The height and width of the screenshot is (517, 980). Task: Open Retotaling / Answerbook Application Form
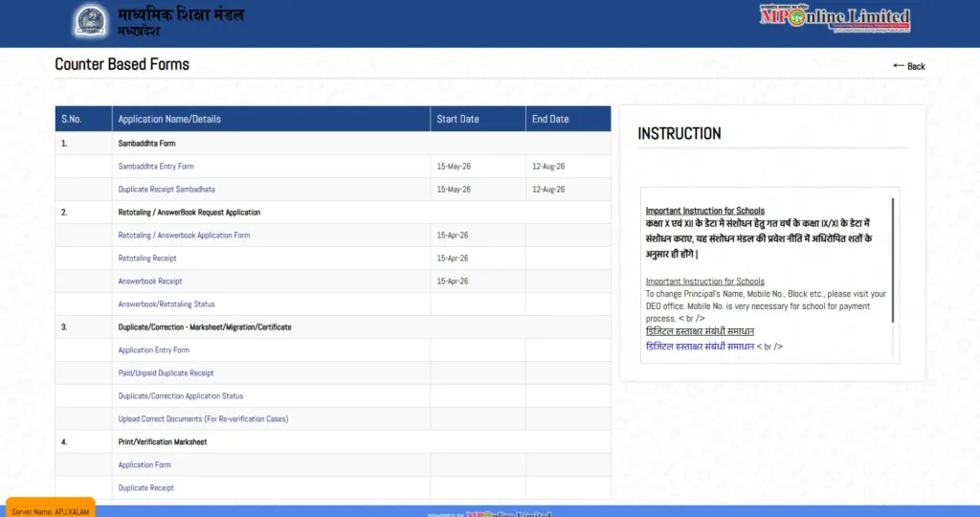184,236
